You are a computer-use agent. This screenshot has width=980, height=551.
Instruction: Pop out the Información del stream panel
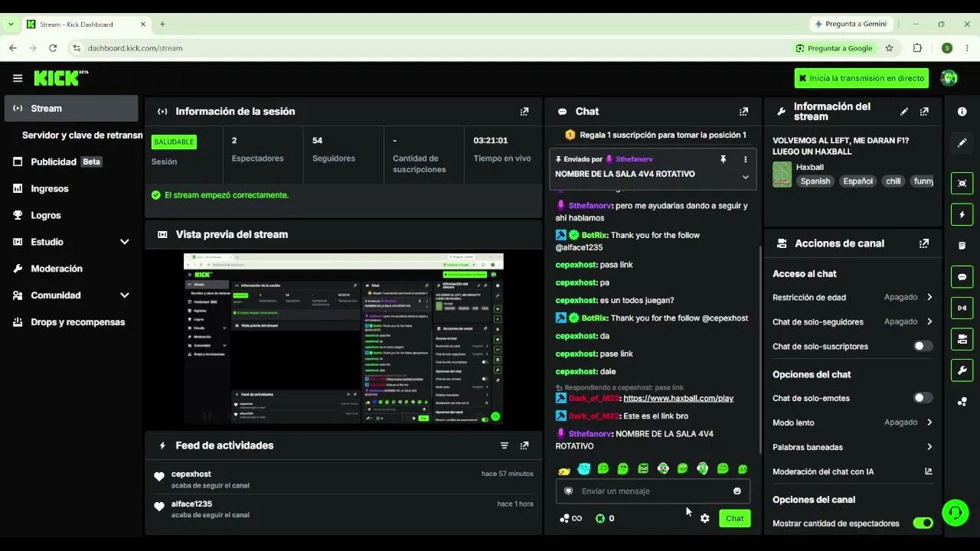(x=924, y=112)
